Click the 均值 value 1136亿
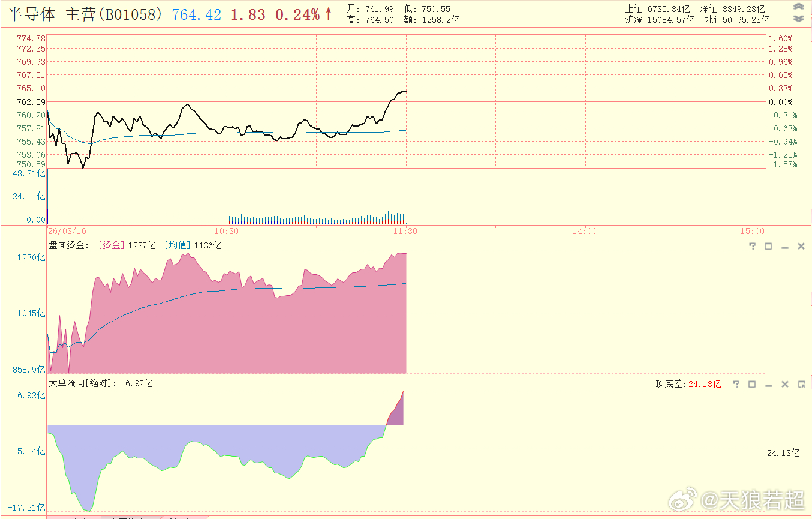 [x=207, y=245]
